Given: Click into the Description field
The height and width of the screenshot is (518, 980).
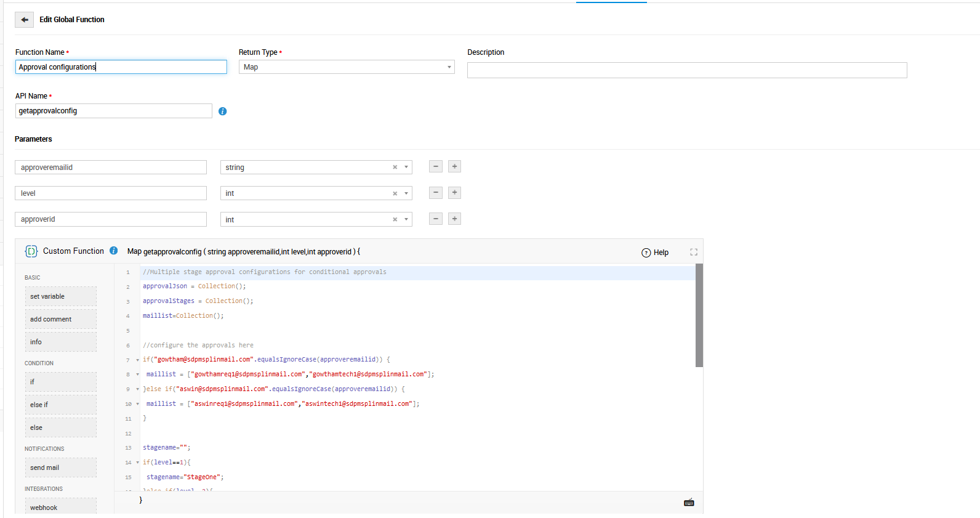Looking at the screenshot, I should tap(686, 70).
